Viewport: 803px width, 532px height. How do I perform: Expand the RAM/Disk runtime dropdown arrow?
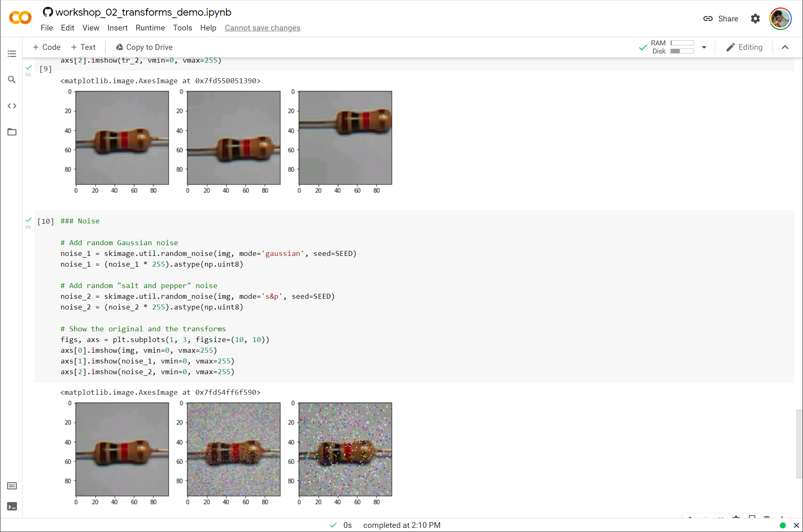coord(704,47)
